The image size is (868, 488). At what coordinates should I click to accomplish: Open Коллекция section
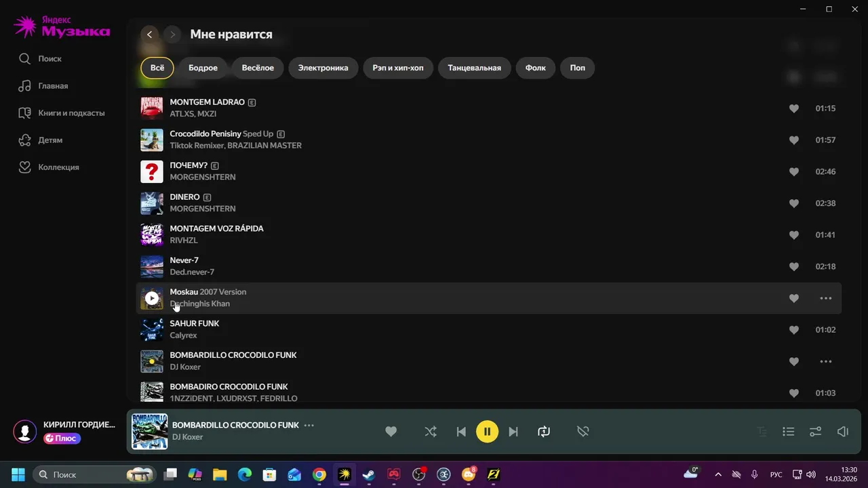click(x=49, y=167)
